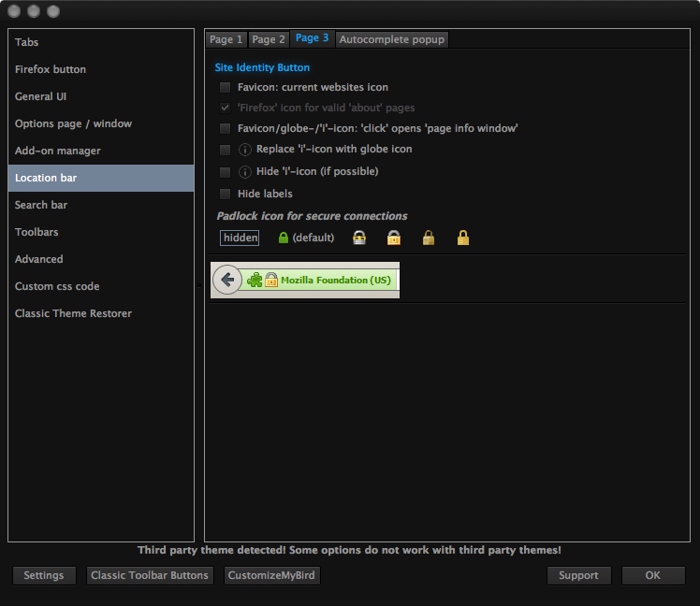Click 'i' icon beside Replace with globe

point(244,150)
